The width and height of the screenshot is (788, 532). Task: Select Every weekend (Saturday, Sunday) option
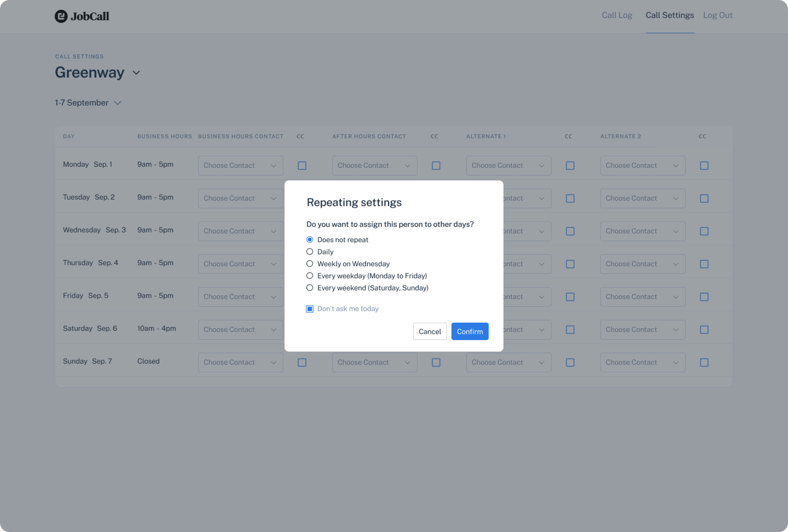point(310,288)
